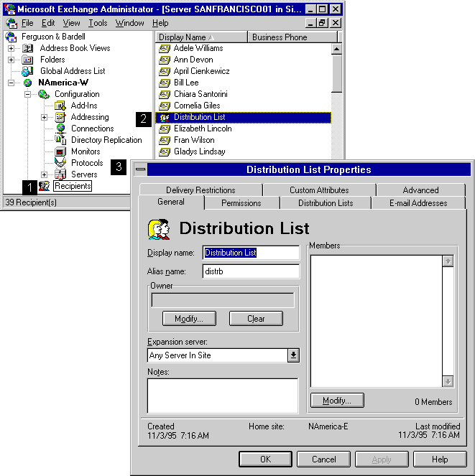This screenshot has width=475, height=476.
Task: Open the Window menu
Action: 129,23
